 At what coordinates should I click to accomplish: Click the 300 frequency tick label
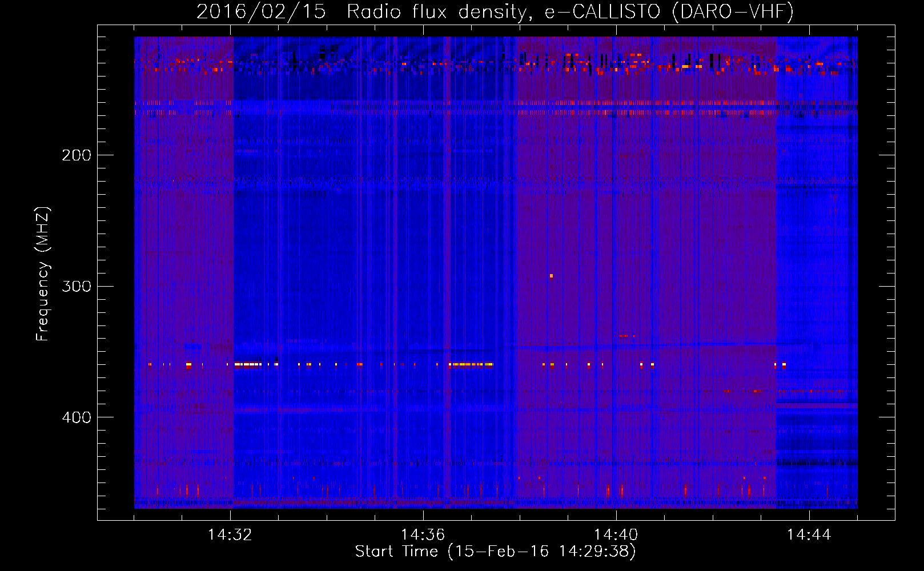click(77, 286)
